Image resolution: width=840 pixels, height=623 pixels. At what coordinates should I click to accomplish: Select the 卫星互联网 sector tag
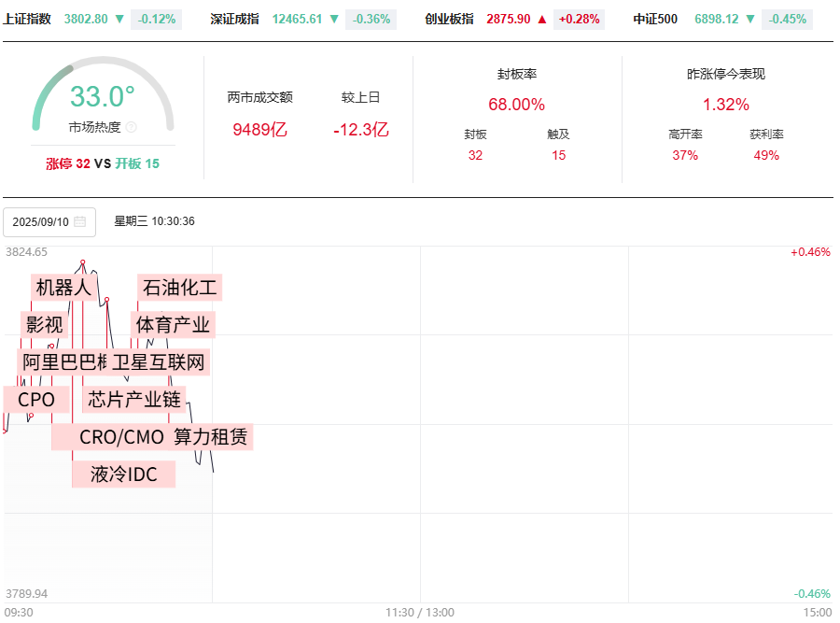[159, 362]
